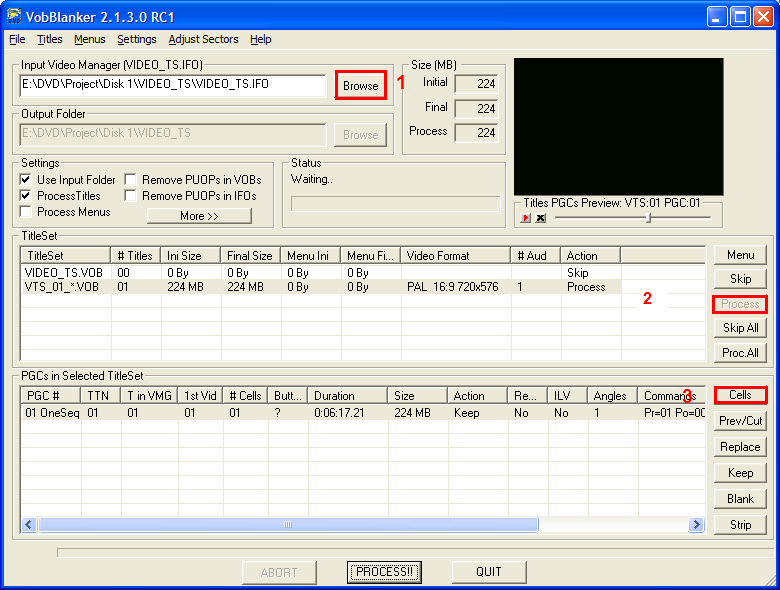Click the # Cells column header
The width and height of the screenshot is (780, 590).
(x=245, y=396)
